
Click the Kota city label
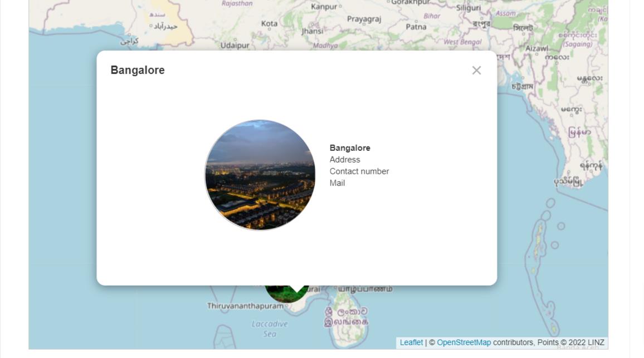269,24
